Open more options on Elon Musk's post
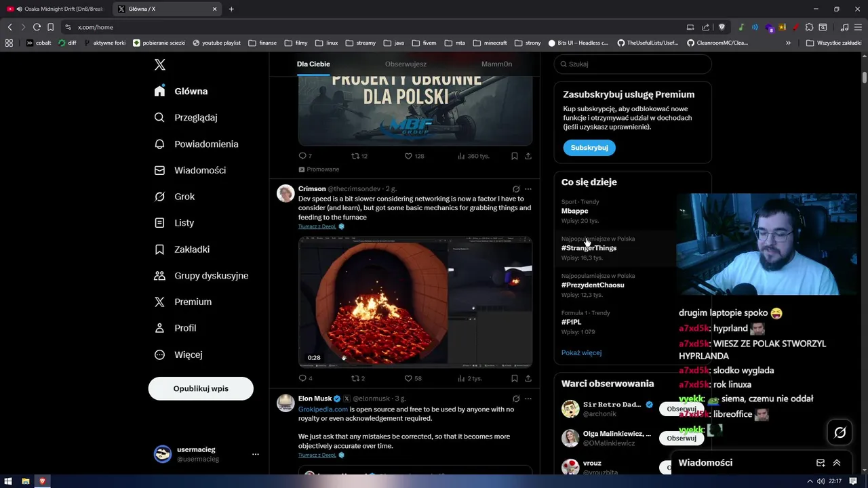 pos(528,399)
